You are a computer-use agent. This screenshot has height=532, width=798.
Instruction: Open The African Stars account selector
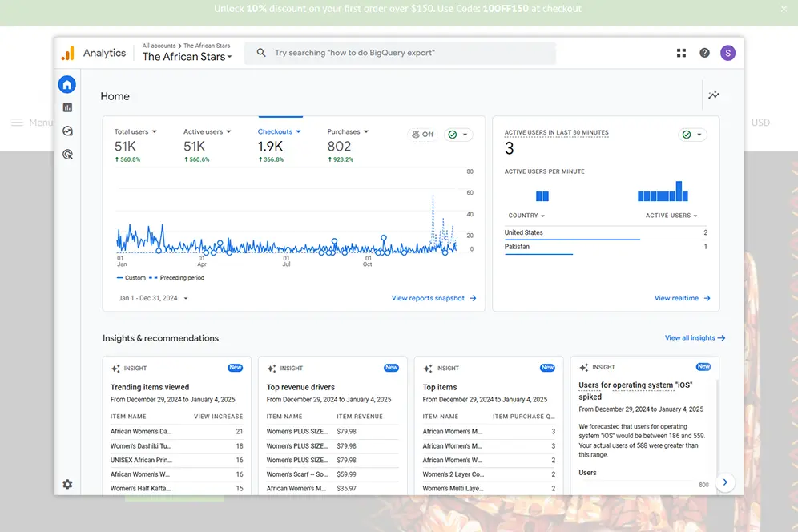(x=187, y=57)
